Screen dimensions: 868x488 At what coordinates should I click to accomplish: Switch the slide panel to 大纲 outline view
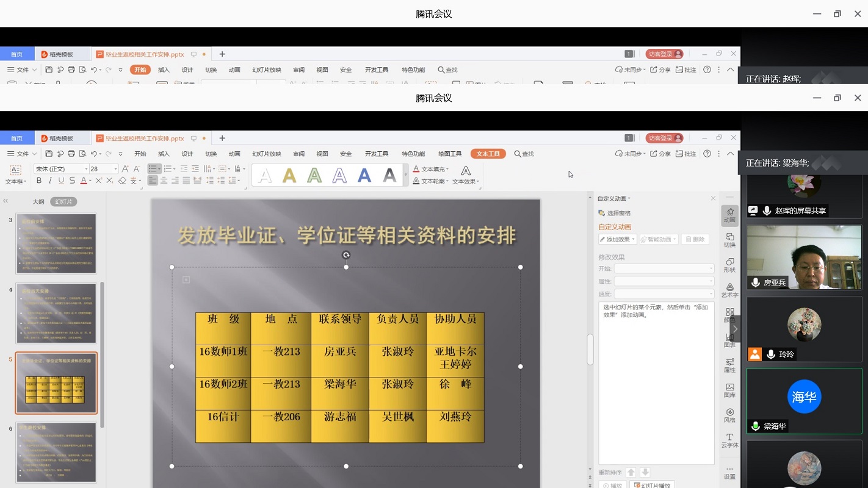[x=38, y=202]
